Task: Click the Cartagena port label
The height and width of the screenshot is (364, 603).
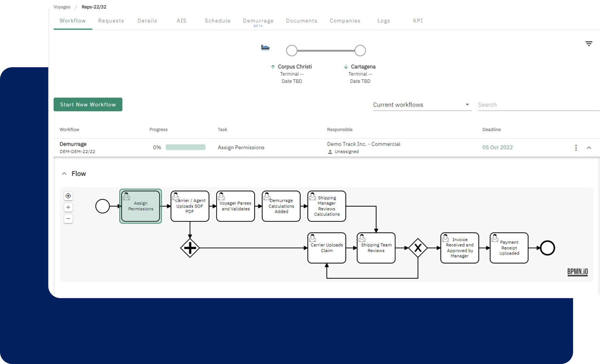Action: tap(363, 67)
